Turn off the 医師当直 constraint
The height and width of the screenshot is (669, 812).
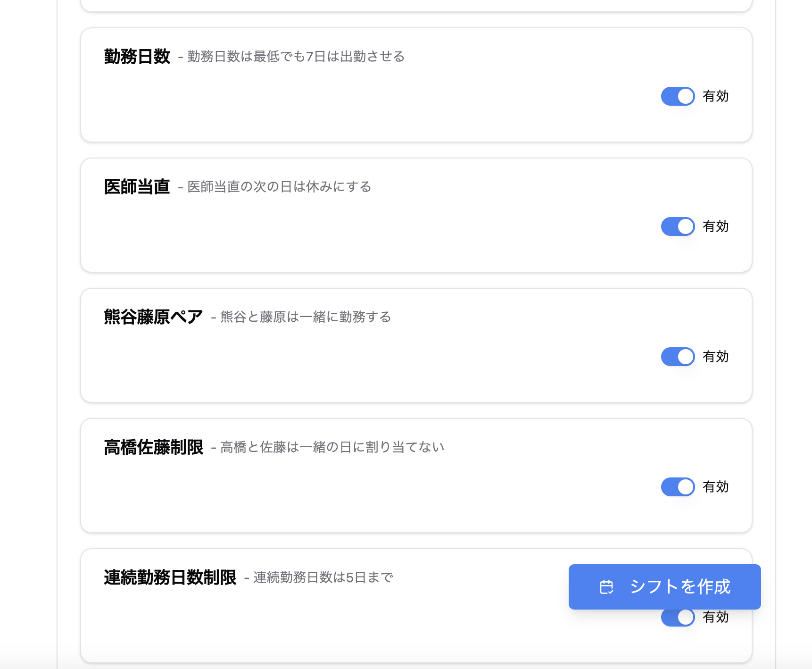(678, 226)
